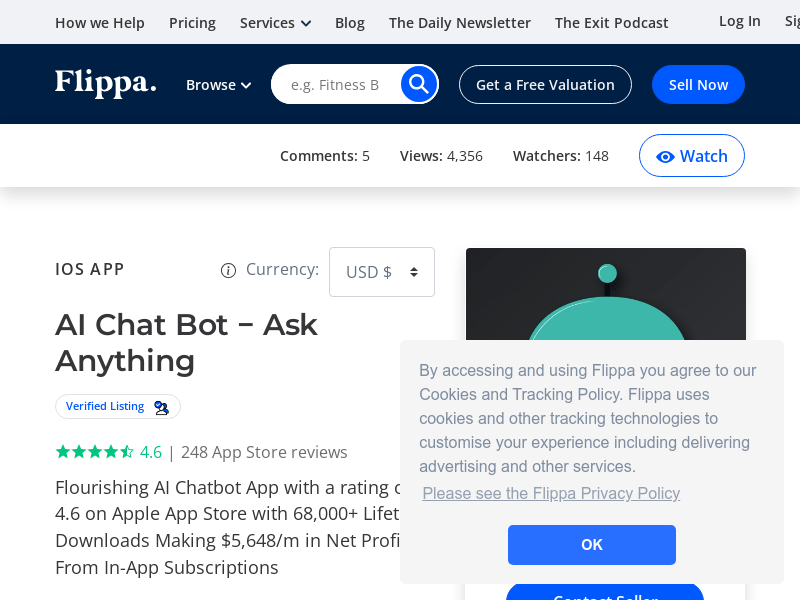Click the Verified Listing label text
Image resolution: width=800 pixels, height=600 pixels.
click(105, 406)
